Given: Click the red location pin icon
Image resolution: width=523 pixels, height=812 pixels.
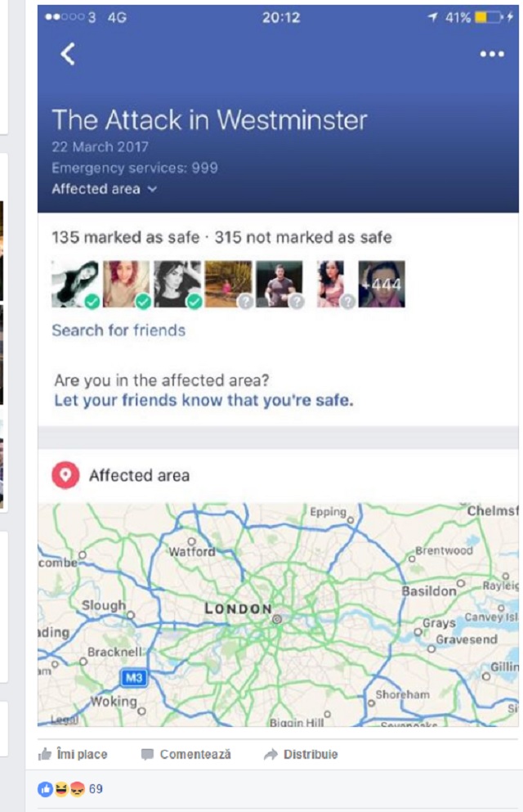Looking at the screenshot, I should click(65, 475).
